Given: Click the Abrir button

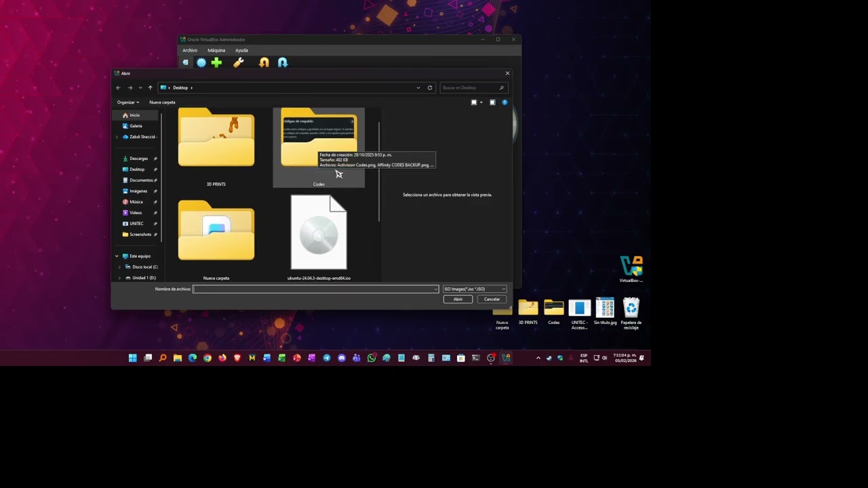Looking at the screenshot, I should click(458, 299).
